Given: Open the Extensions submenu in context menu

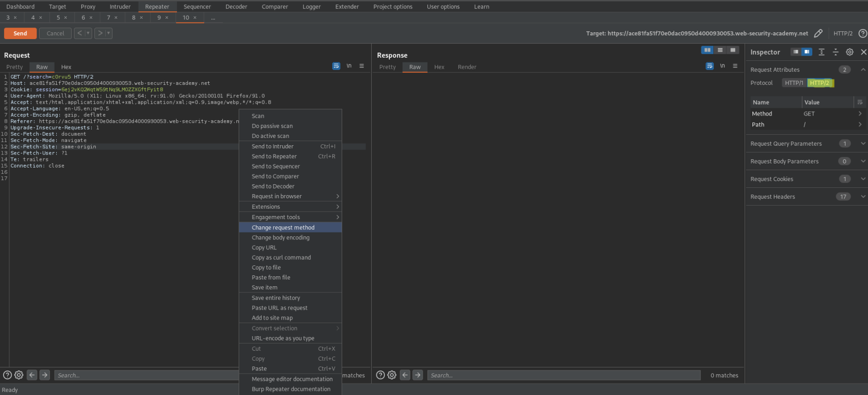Looking at the screenshot, I should [290, 207].
